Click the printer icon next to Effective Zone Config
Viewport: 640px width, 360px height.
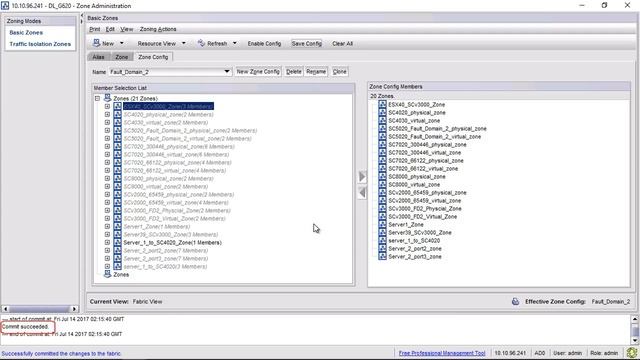516,301
